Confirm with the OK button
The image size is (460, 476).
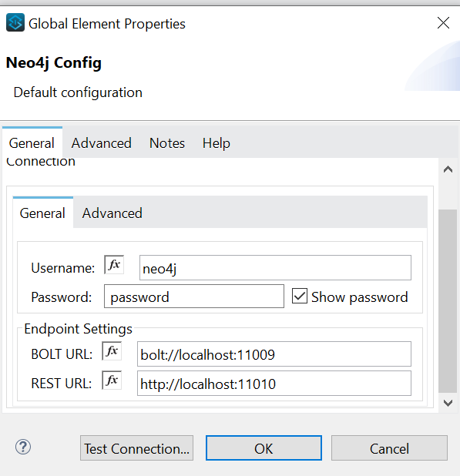pyautogui.click(x=264, y=448)
